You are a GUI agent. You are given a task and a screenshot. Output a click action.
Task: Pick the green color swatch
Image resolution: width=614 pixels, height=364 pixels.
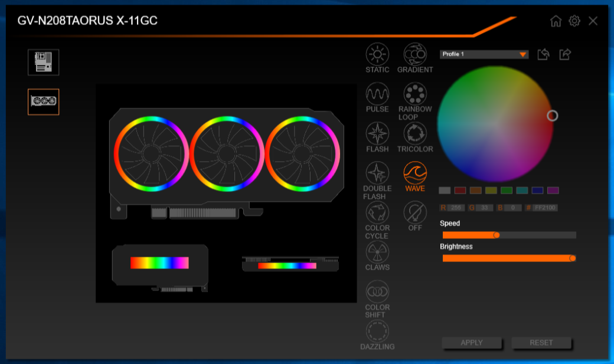[x=507, y=190]
